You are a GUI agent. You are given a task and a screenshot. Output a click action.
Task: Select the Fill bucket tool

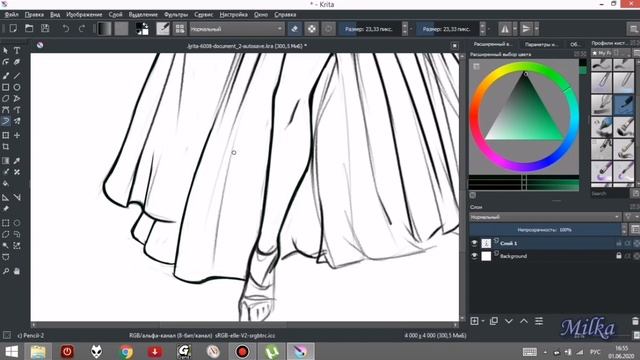click(x=6, y=183)
